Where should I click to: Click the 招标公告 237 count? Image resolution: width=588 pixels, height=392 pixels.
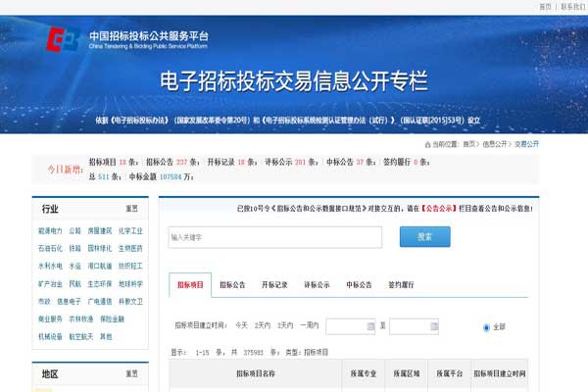181,162
